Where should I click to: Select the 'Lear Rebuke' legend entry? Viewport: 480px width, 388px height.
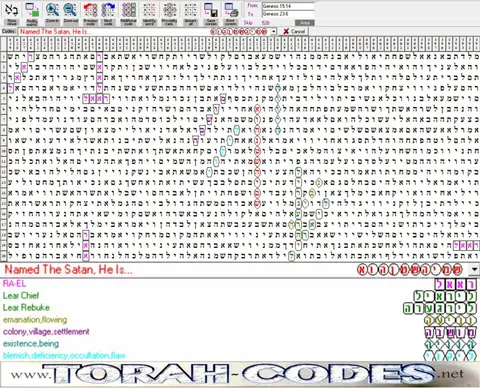26,307
